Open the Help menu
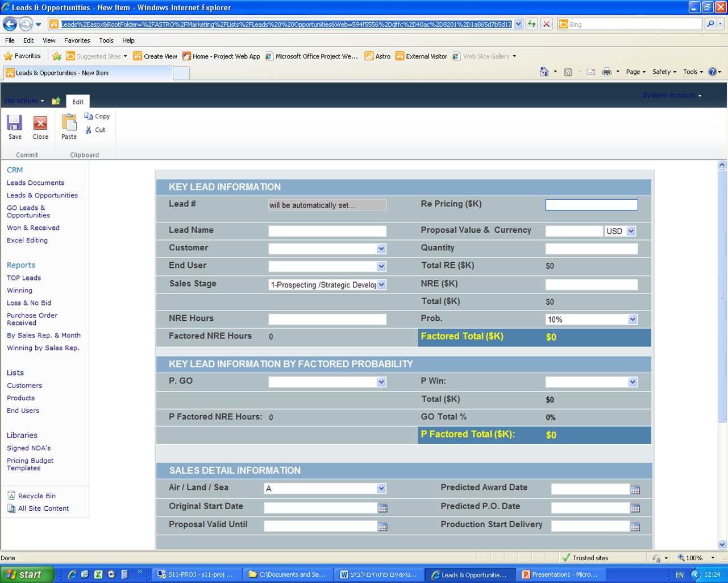 click(128, 40)
